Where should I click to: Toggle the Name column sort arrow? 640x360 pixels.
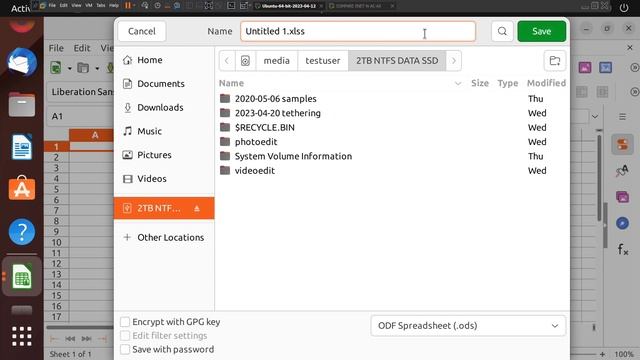point(458,84)
